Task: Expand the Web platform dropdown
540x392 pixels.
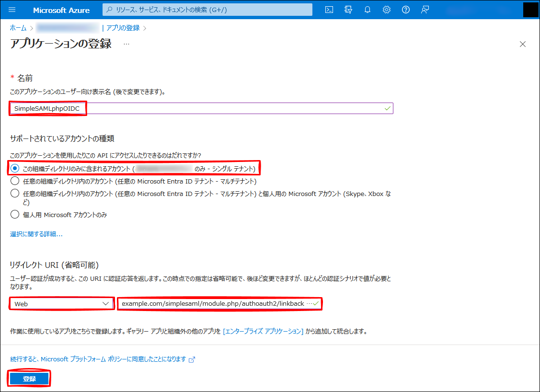Action: pyautogui.click(x=61, y=304)
